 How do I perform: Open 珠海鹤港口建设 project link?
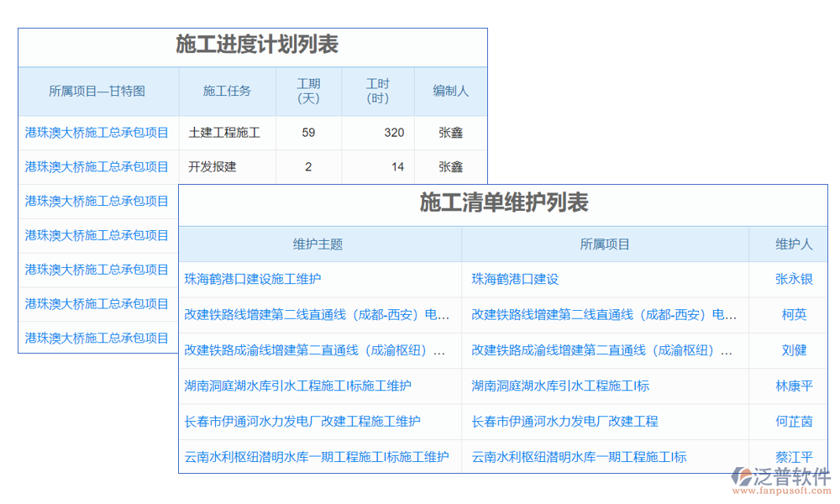(517, 280)
